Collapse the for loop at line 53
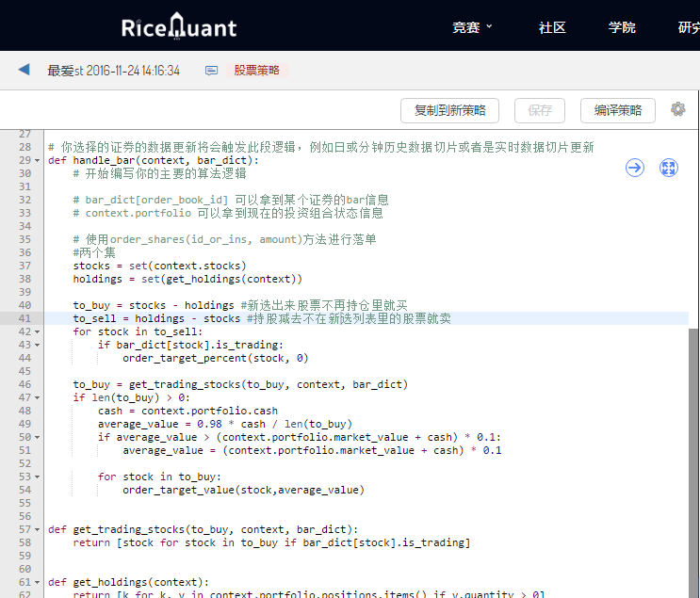 click(37, 477)
